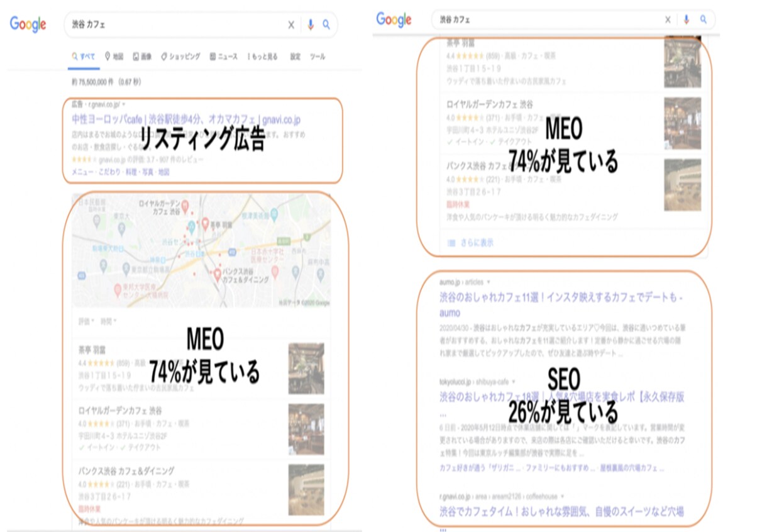Select the バンクス渋谷 pin on the map
Screen dimensions: 767x532
tap(218, 275)
